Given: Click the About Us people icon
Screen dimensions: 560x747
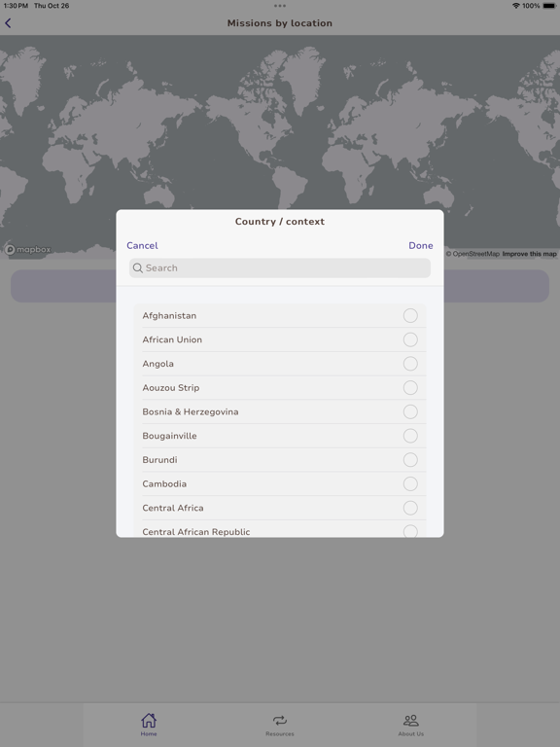Looking at the screenshot, I should 410,721.
